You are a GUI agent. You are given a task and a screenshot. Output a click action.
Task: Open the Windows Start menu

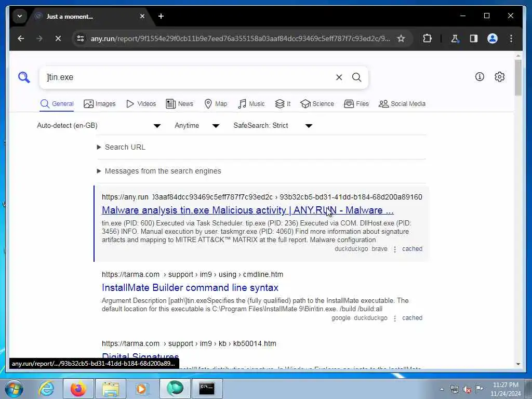click(14, 389)
